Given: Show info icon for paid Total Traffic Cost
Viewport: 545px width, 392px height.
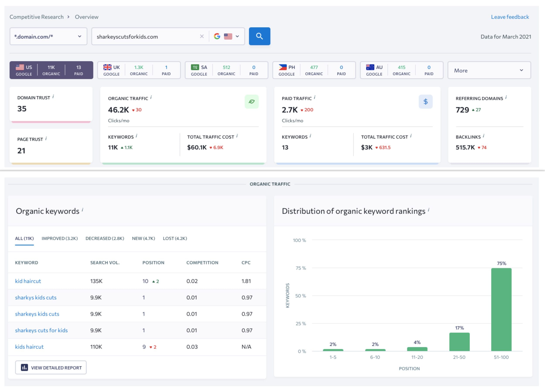Looking at the screenshot, I should coord(411,136).
